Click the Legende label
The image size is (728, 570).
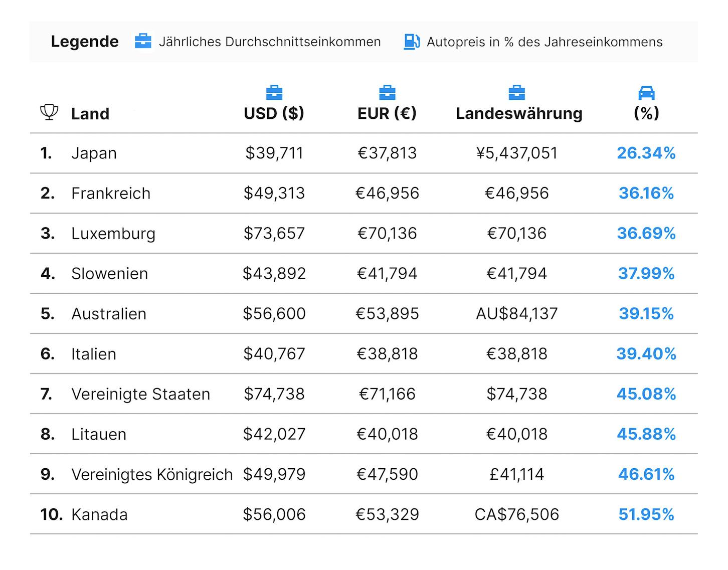(x=85, y=42)
